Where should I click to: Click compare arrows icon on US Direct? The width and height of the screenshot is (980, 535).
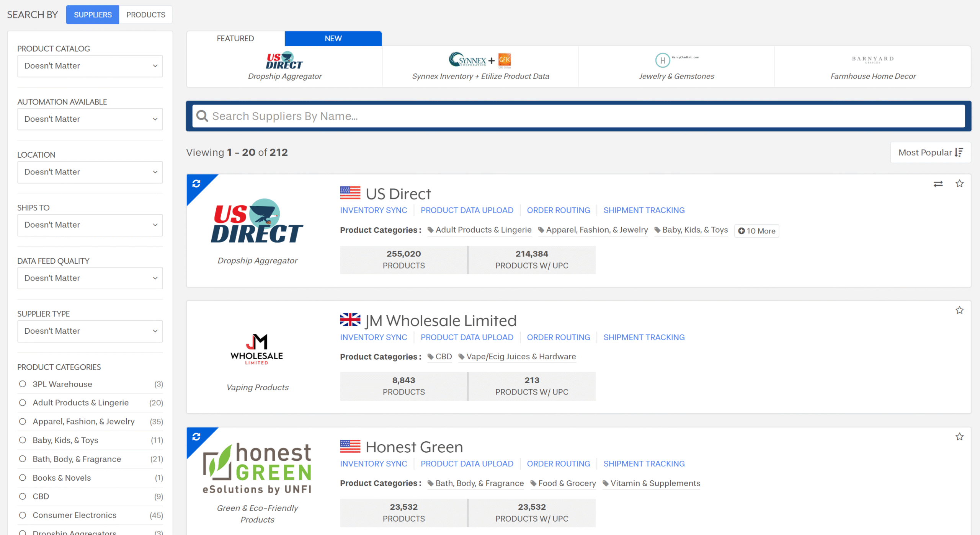coord(938,184)
